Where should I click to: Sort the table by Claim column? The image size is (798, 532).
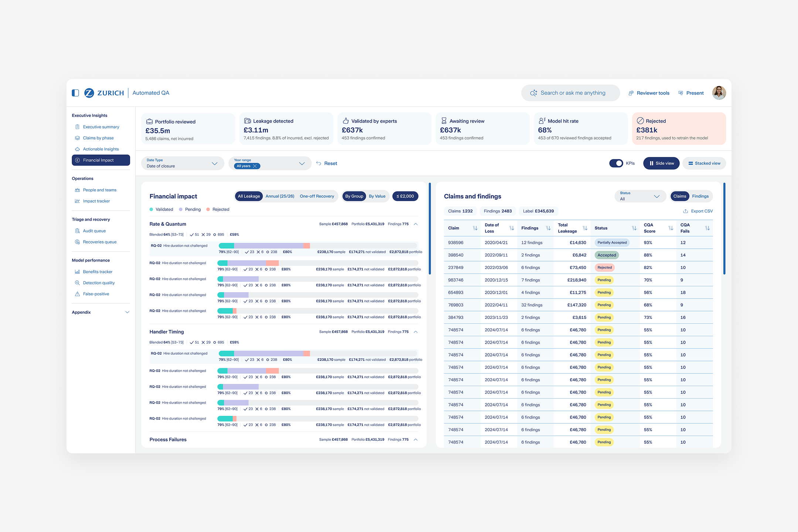pos(475,228)
